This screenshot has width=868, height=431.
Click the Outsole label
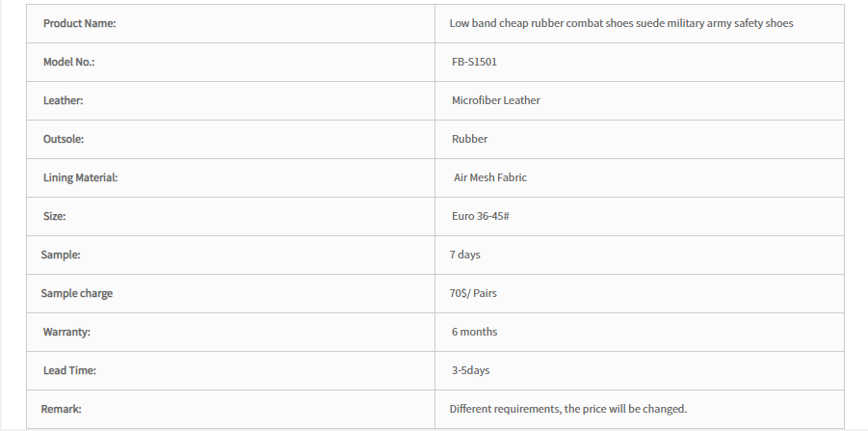(64, 139)
